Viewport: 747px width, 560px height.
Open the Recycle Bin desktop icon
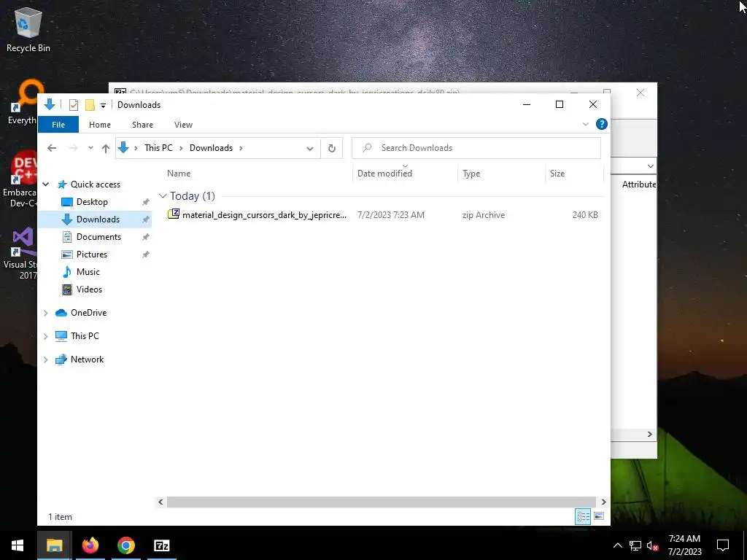tap(28, 30)
